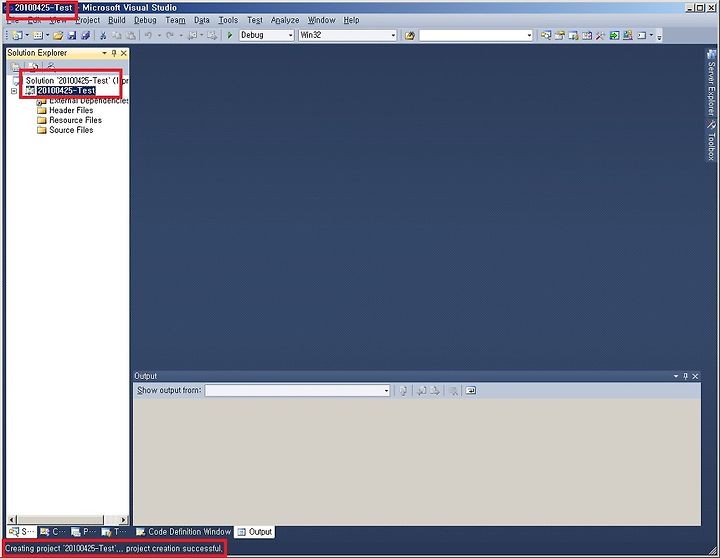Screen dimensions: 720x558
Task: Open the Properties Window toolbar icon
Action: 559,35
